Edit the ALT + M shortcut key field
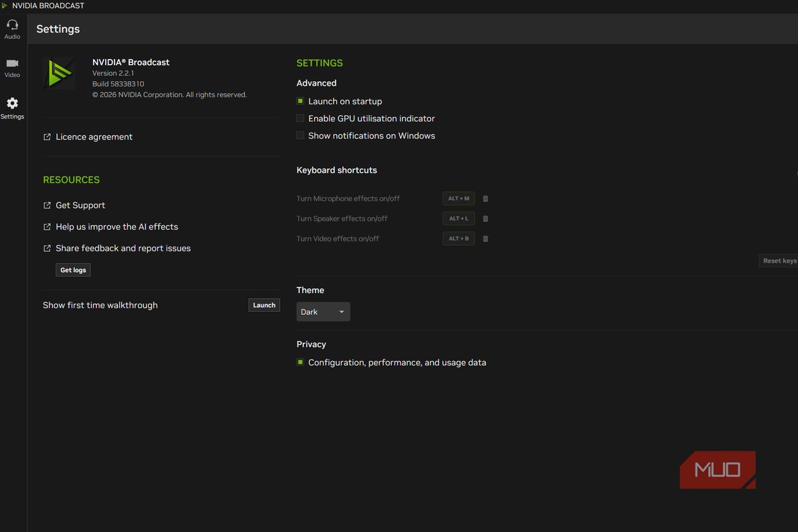This screenshot has width=798, height=532. pyautogui.click(x=458, y=198)
